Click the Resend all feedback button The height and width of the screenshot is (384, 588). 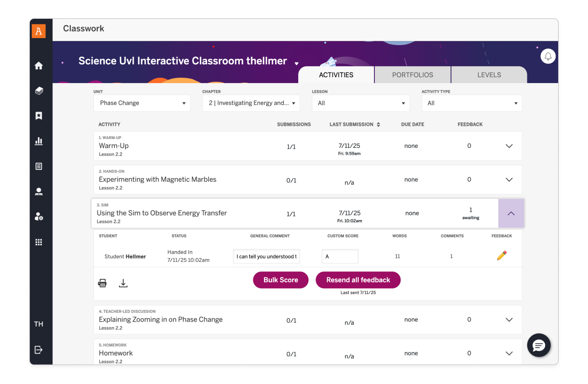click(x=358, y=280)
